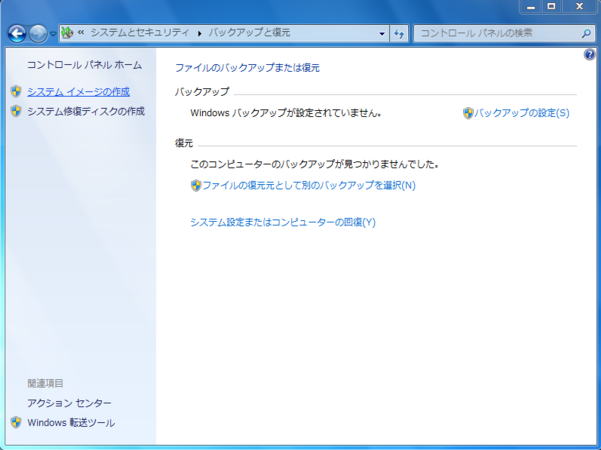The width and height of the screenshot is (601, 450).
Task: Expand arrow after システムとセキュリティ breadcrumb
Action: click(199, 33)
